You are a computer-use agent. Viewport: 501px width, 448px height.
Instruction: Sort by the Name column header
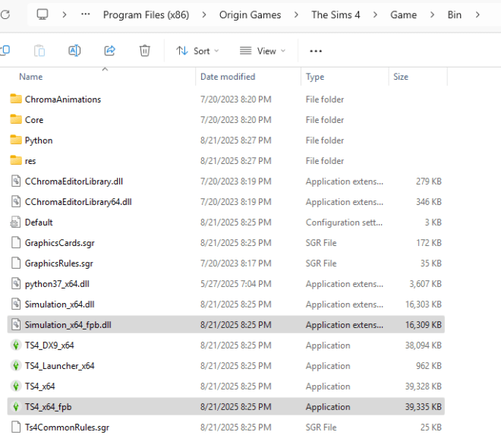[x=31, y=77]
